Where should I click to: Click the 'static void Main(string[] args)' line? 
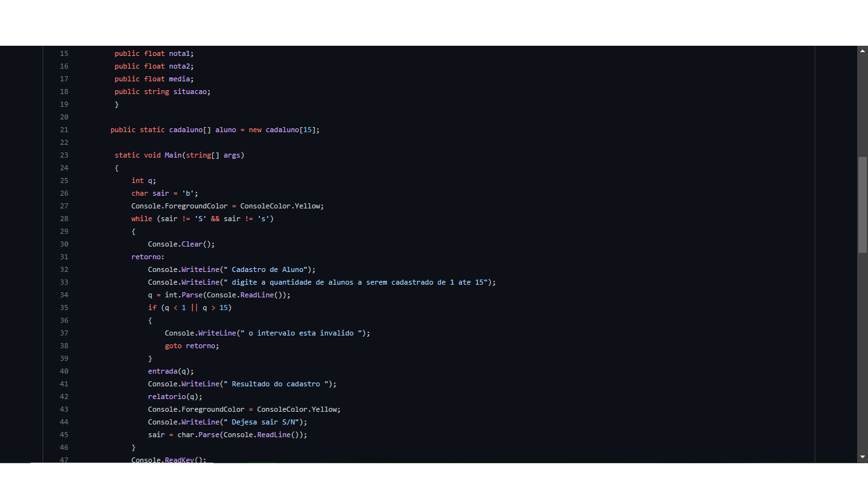pos(179,155)
